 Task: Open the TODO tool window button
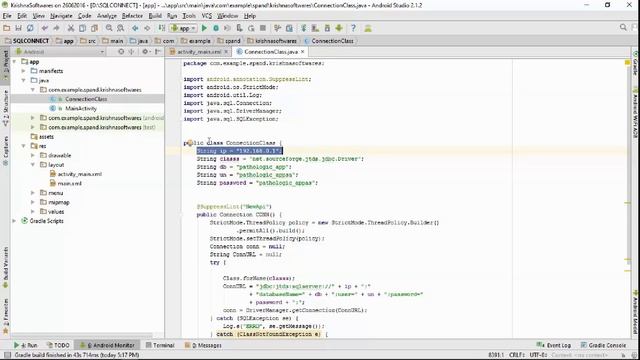[x=58, y=345]
